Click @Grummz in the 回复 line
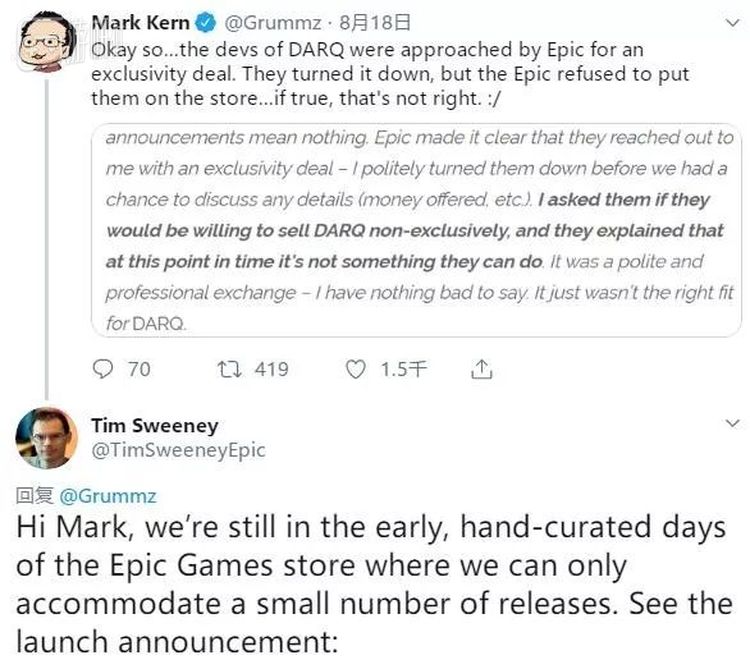Image resolution: width=750 pixels, height=669 pixels. click(x=108, y=495)
